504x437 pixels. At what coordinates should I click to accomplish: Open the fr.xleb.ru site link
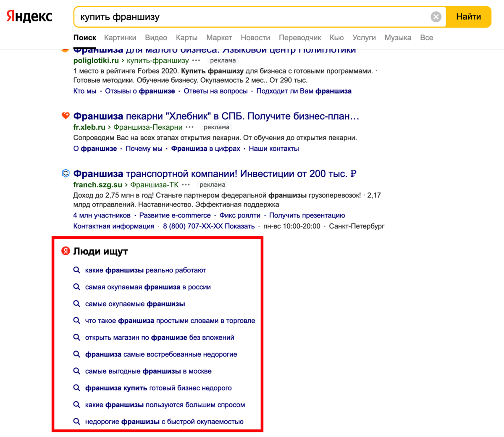[x=89, y=127]
